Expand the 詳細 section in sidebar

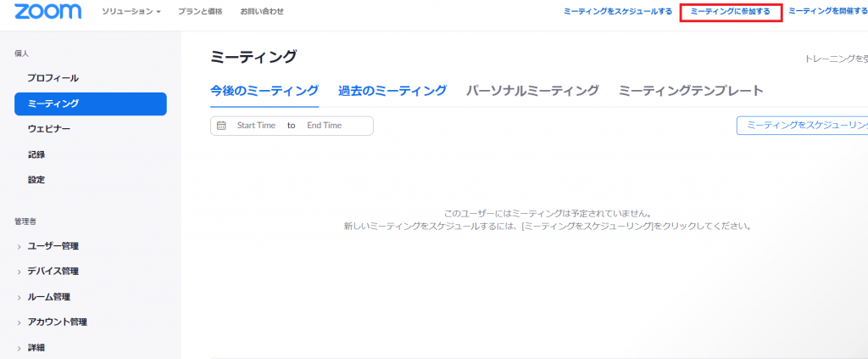(x=36, y=347)
